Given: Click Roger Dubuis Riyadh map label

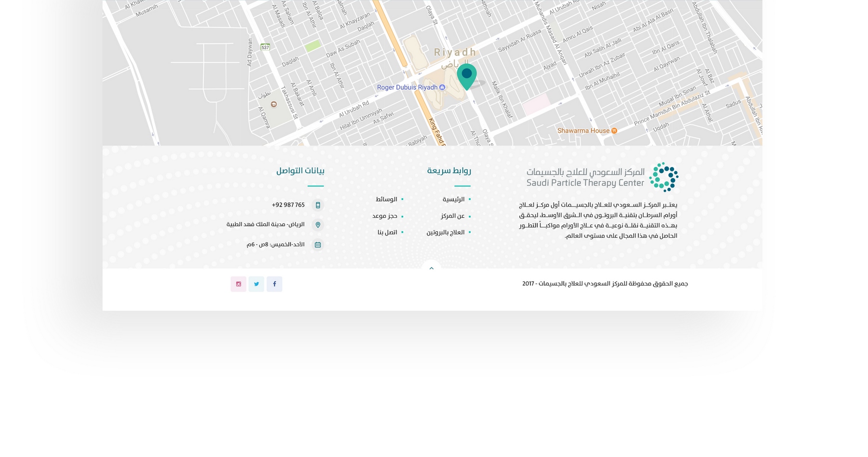Looking at the screenshot, I should coord(407,87).
